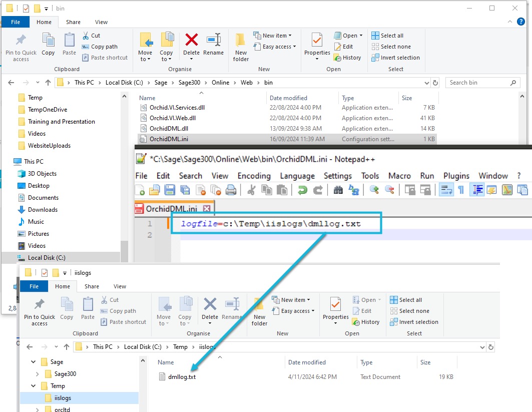The width and height of the screenshot is (532, 412).
Task: Click the scissors Cut icon in Notepad++ toolbar
Action: coord(251,190)
